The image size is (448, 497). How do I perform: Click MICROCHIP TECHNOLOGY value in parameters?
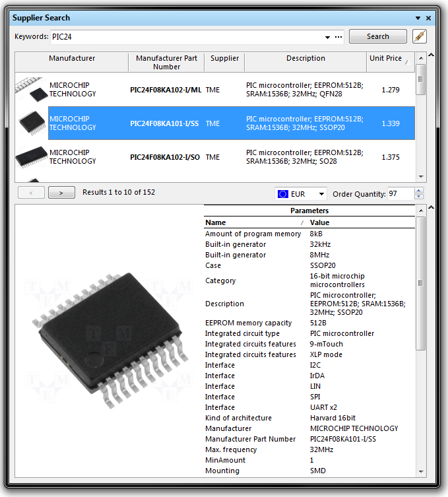click(354, 428)
